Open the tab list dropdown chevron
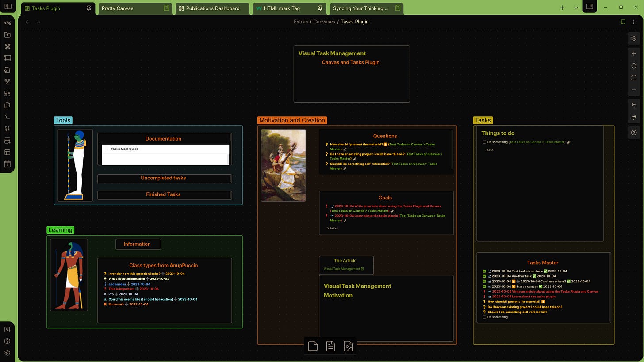 coord(575,8)
